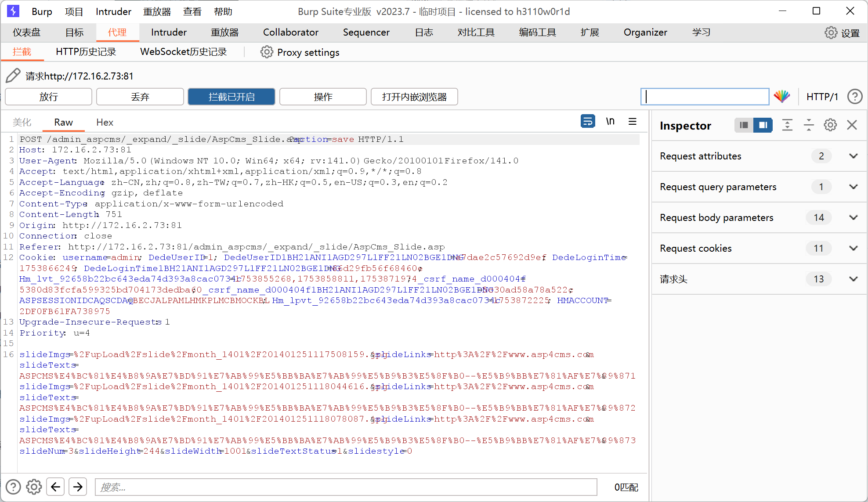The width and height of the screenshot is (868, 502).
Task: Switch editor to Raw view
Action: pos(63,122)
